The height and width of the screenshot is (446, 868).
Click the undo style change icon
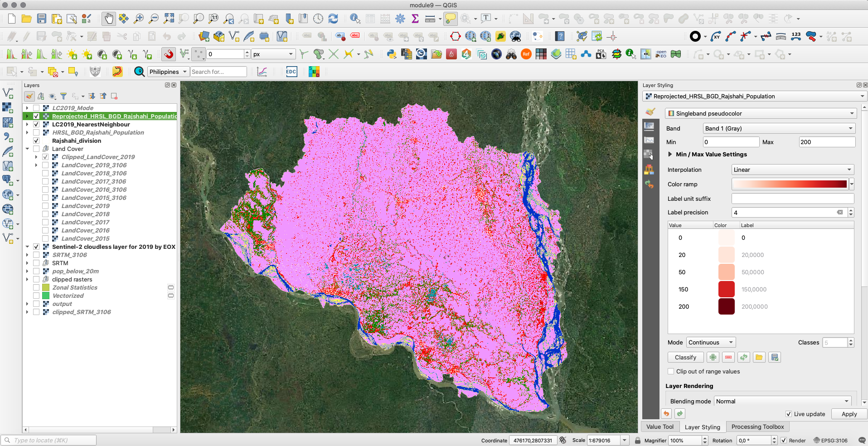tap(666, 414)
